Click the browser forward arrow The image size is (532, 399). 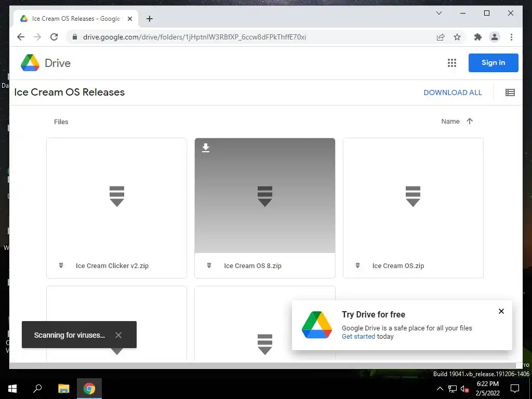(37, 37)
